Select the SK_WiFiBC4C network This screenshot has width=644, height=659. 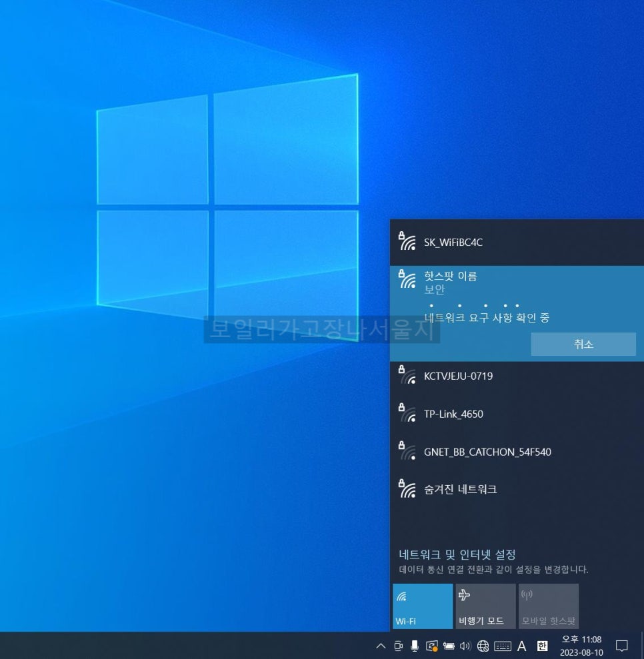(x=517, y=243)
